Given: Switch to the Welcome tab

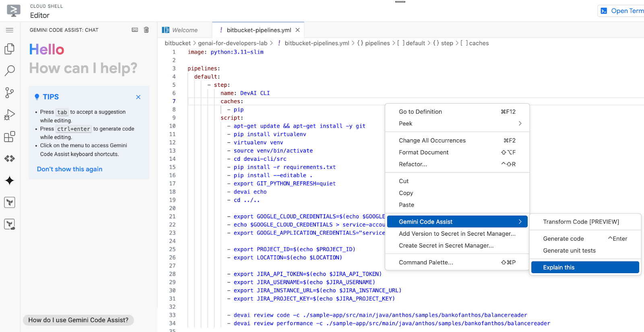Looking at the screenshot, I should point(185,30).
